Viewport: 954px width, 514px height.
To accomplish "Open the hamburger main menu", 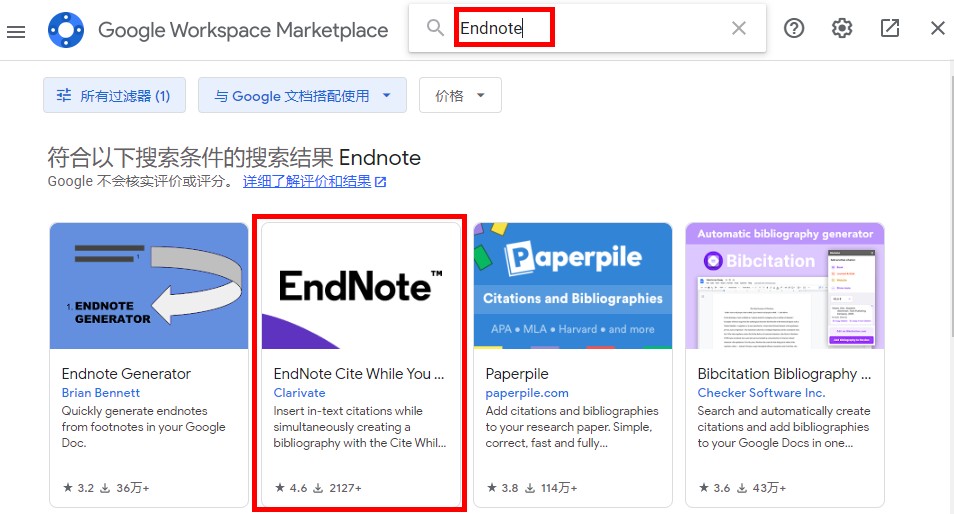I will 16,32.
